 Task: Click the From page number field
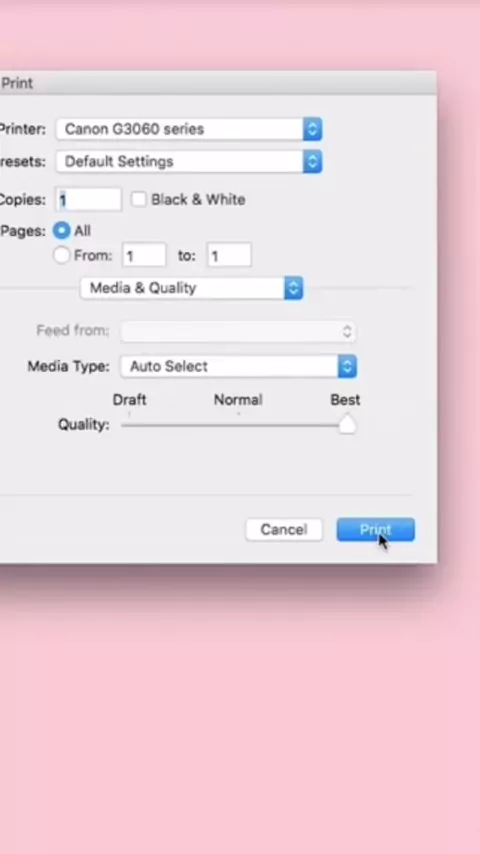pyautogui.click(x=144, y=255)
